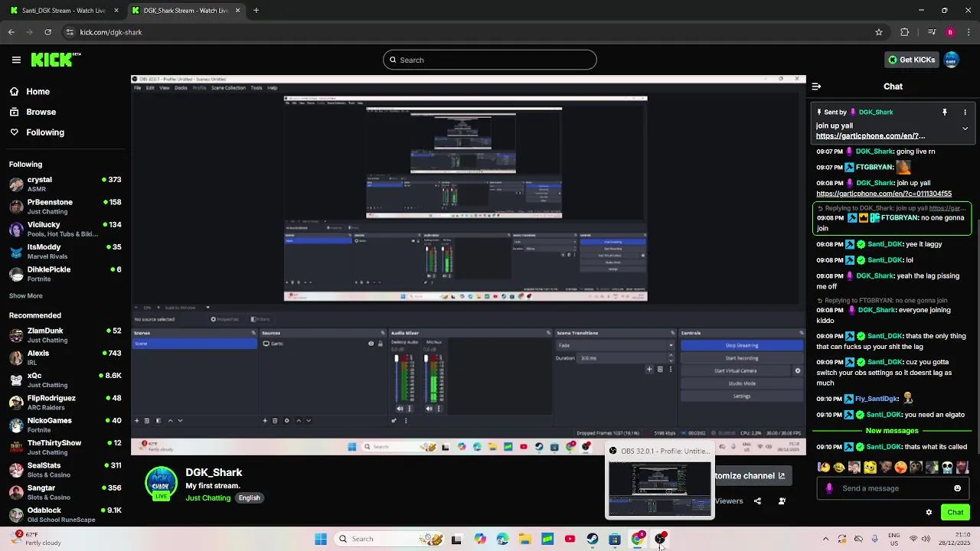The image size is (980, 551).
Task: Expand Show more followed channels
Action: click(26, 296)
